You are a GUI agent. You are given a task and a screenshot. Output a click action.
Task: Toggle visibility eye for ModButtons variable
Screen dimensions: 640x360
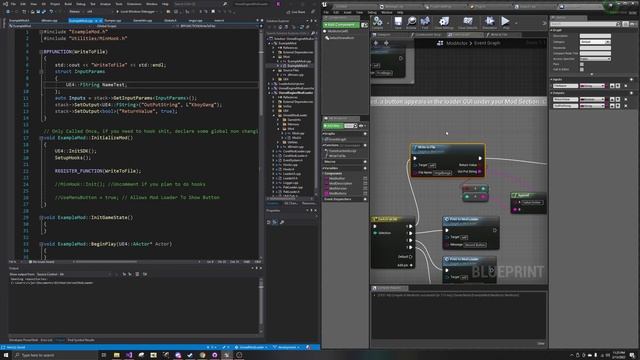(365, 193)
